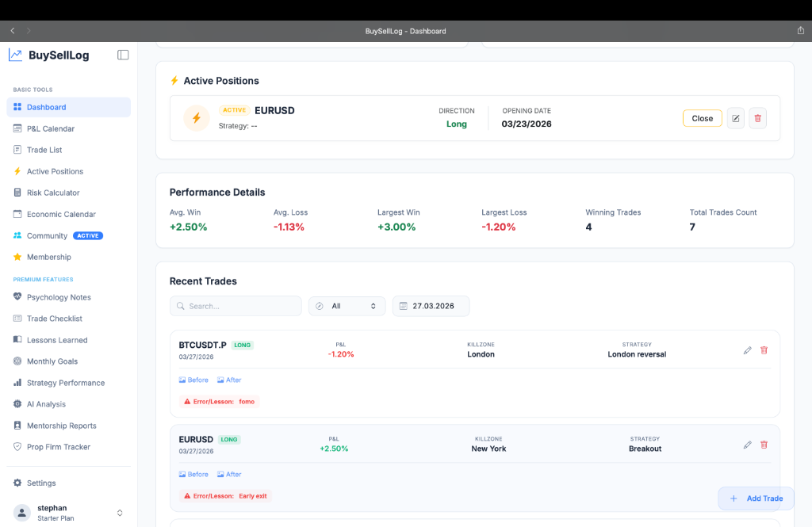Open the All filter dropdown
The width and height of the screenshot is (812, 527).
[x=347, y=306]
